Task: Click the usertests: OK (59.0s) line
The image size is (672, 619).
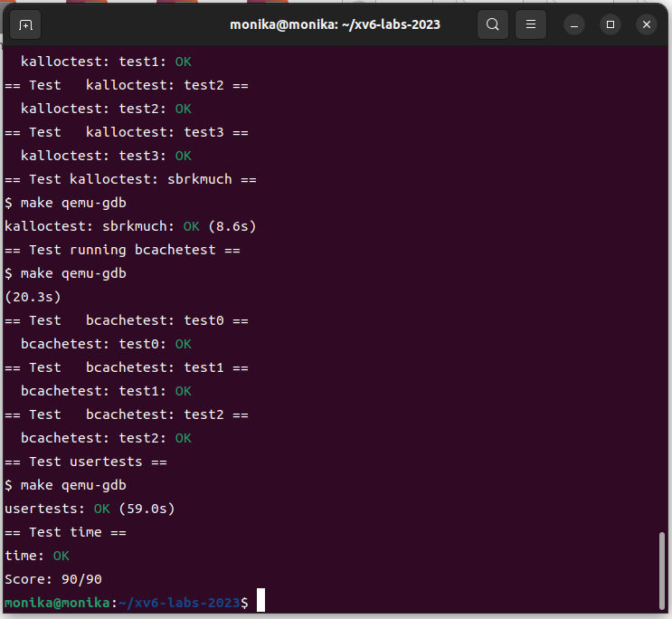Action: point(90,509)
